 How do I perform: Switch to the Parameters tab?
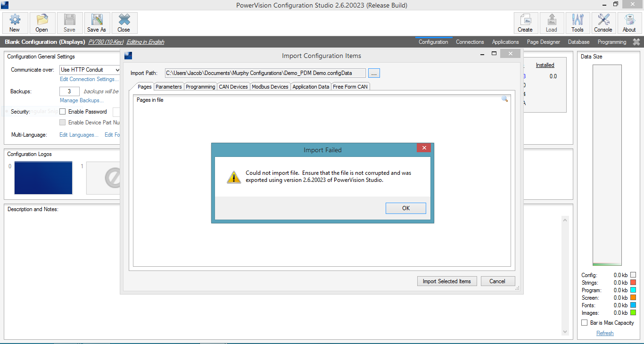pyautogui.click(x=169, y=87)
